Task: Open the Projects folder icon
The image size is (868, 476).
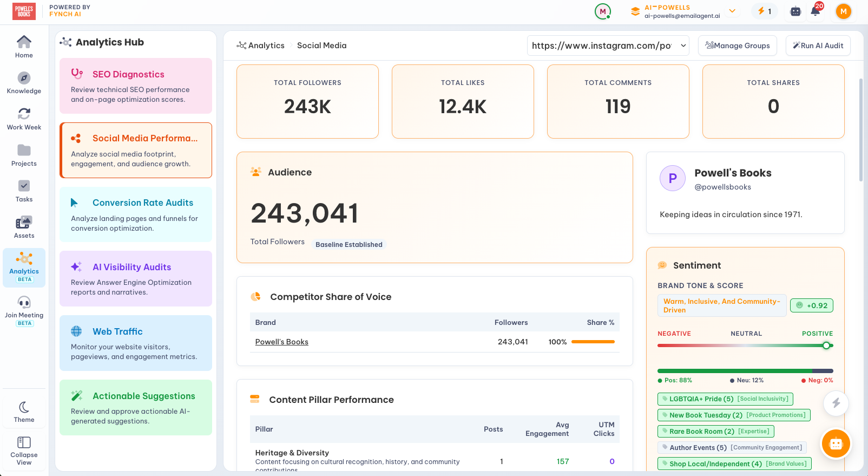Action: (24, 155)
